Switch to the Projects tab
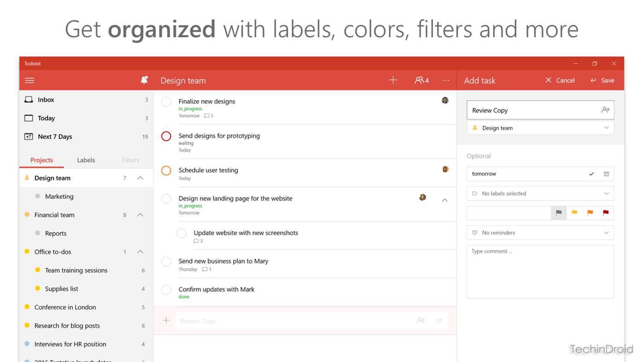The width and height of the screenshot is (644, 362). (41, 160)
